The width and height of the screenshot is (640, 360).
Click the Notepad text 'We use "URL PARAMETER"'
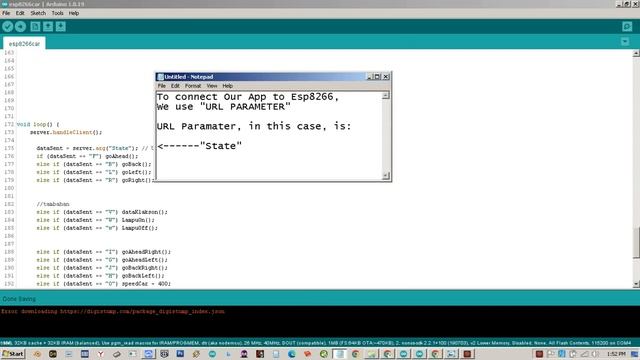(x=224, y=107)
